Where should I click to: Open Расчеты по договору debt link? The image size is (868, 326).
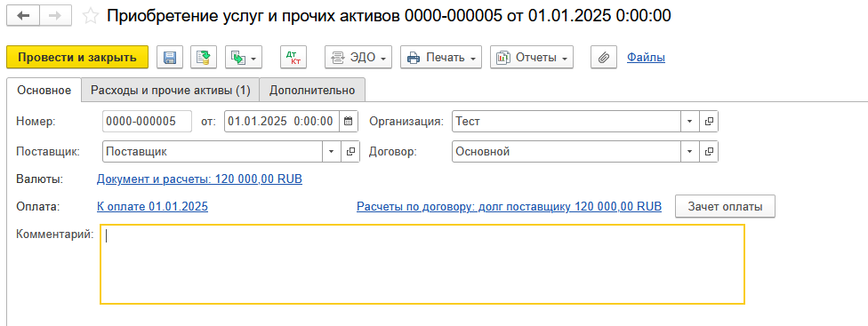pos(510,207)
